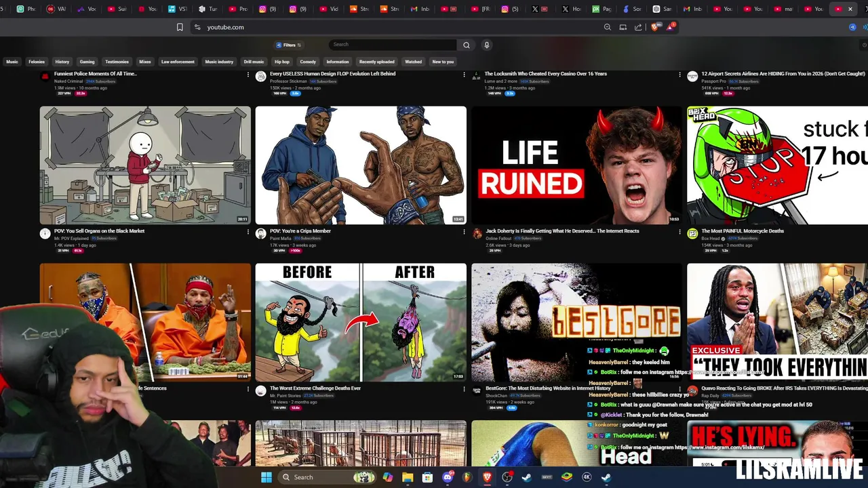Screen dimensions: 868x488
Task: Open BestGore Most Disturbing Website title link
Action: click(548, 388)
